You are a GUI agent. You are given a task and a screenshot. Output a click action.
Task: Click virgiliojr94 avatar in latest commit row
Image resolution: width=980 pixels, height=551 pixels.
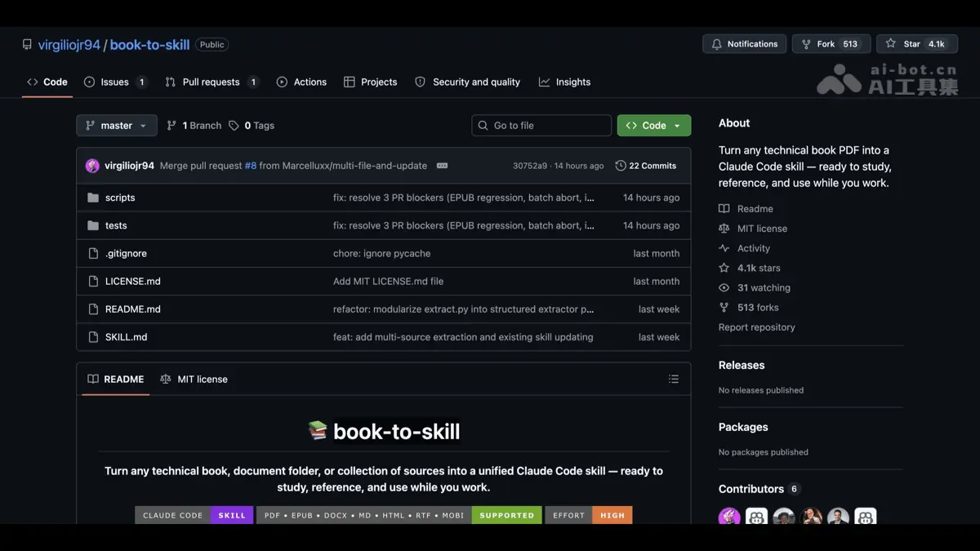point(92,166)
